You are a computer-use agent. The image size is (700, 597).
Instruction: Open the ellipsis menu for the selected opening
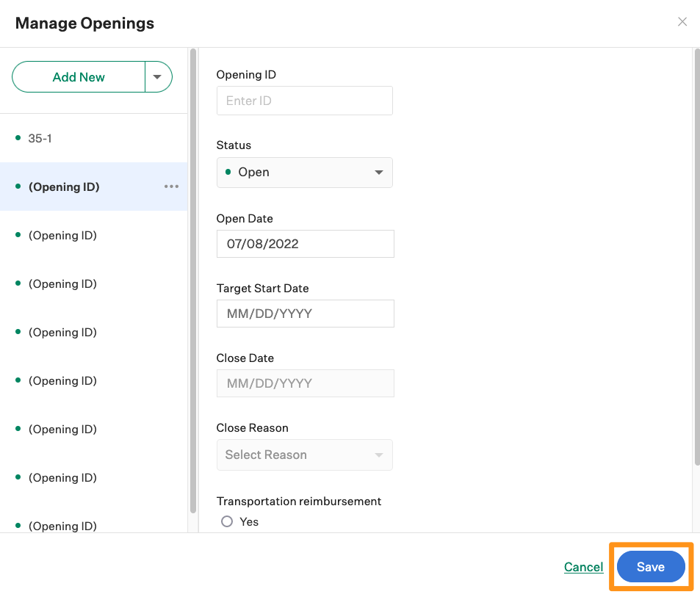click(x=171, y=187)
